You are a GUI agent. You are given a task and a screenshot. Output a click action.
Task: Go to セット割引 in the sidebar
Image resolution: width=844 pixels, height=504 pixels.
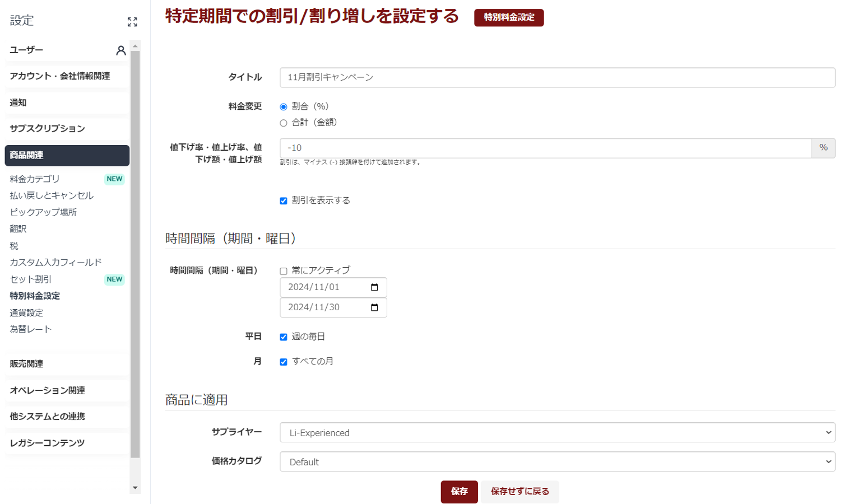[31, 279]
